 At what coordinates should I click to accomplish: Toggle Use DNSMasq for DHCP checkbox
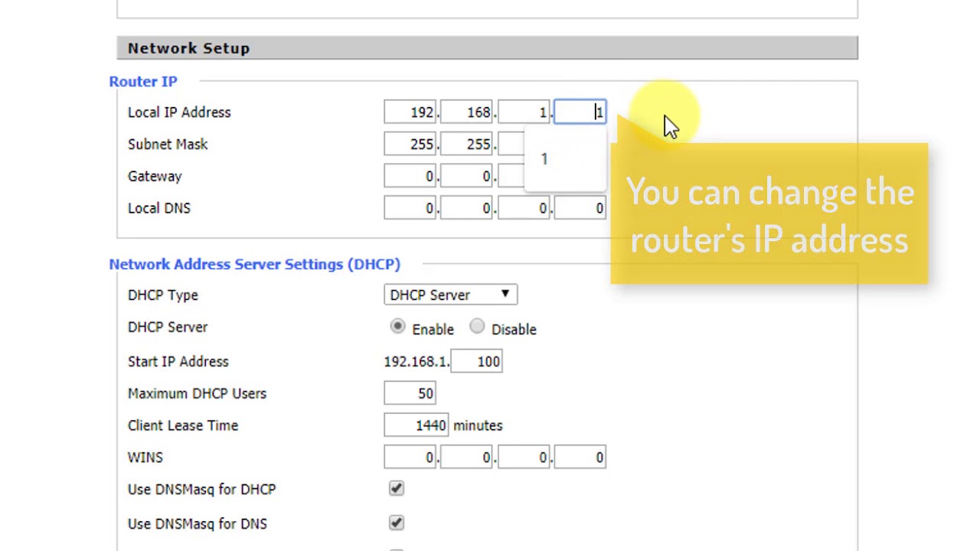coord(396,488)
